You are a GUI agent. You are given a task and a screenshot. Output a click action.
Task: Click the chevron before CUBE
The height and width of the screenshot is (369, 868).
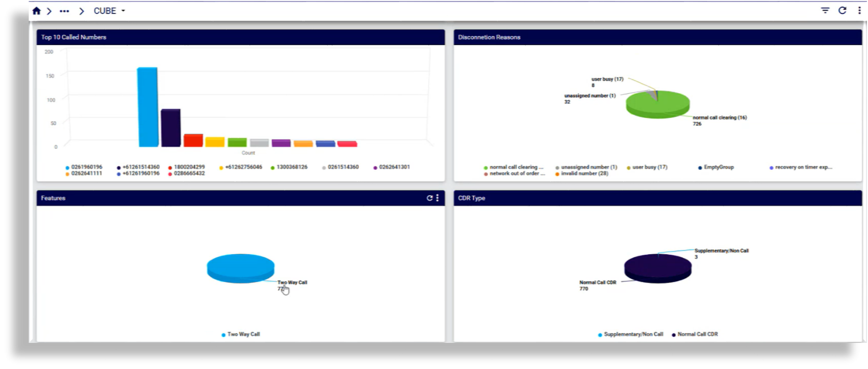click(x=81, y=11)
